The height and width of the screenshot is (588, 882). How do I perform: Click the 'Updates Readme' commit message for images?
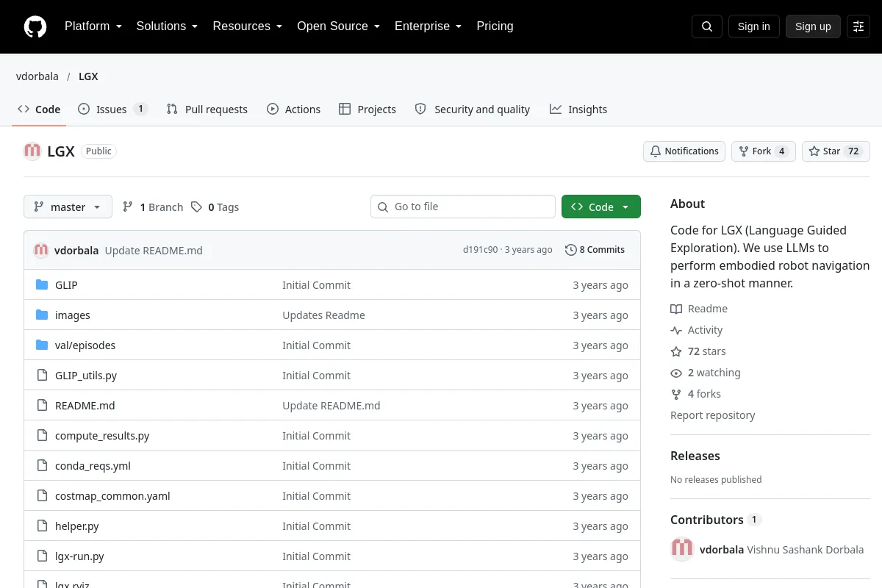pyautogui.click(x=323, y=315)
